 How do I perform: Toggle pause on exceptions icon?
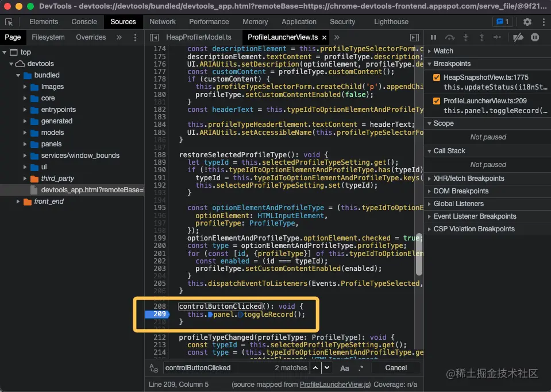pyautogui.click(x=535, y=37)
